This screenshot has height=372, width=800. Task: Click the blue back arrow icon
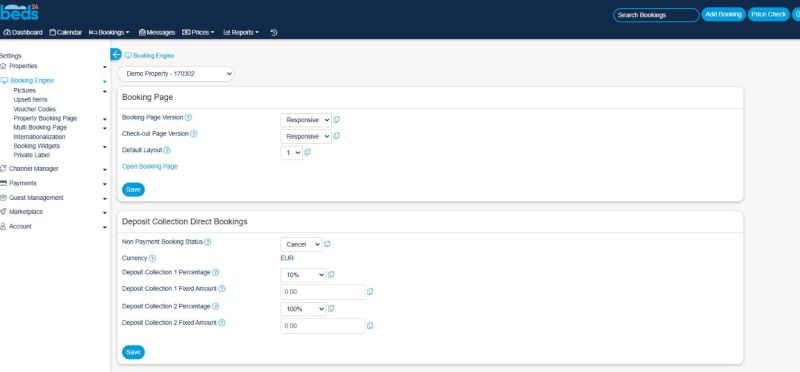coord(116,55)
